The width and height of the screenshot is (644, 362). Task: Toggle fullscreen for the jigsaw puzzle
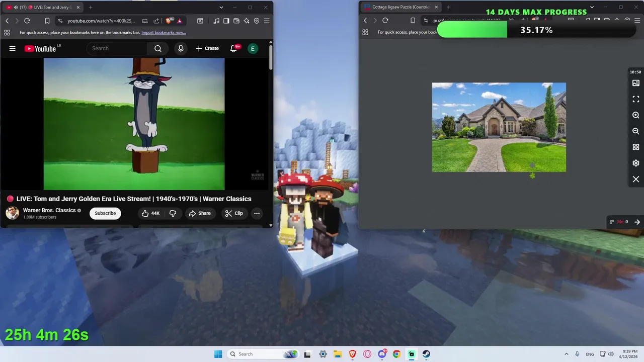636,99
